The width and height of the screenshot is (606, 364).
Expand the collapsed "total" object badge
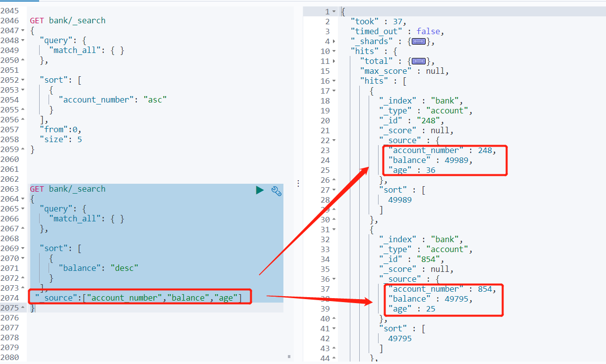tap(419, 61)
